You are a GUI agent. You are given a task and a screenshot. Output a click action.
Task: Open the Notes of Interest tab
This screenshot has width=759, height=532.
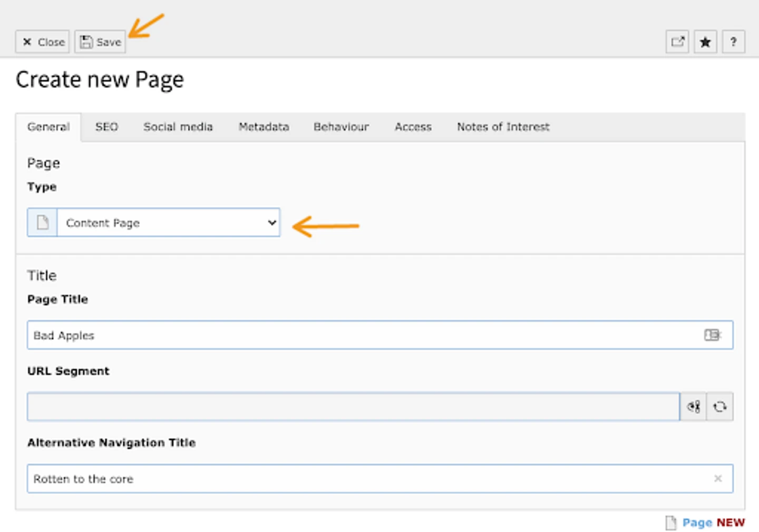tap(503, 127)
